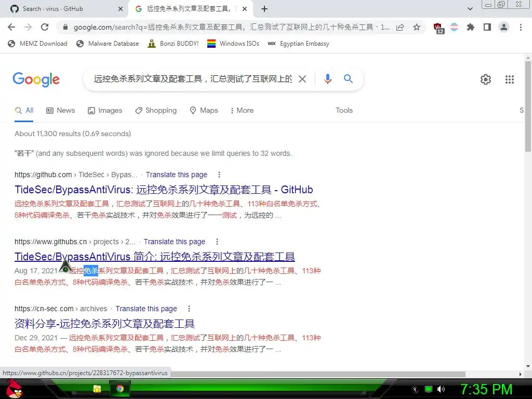Click the Google logo
Screen dimensions: 532x399
(36, 79)
